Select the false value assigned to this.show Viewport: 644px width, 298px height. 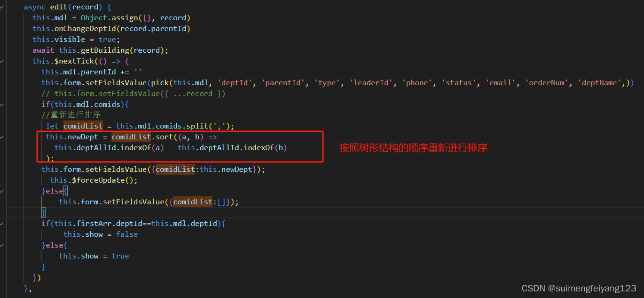[x=126, y=234]
